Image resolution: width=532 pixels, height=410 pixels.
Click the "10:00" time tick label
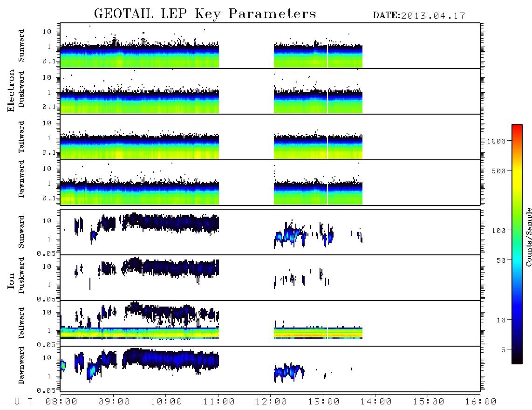(x=166, y=402)
